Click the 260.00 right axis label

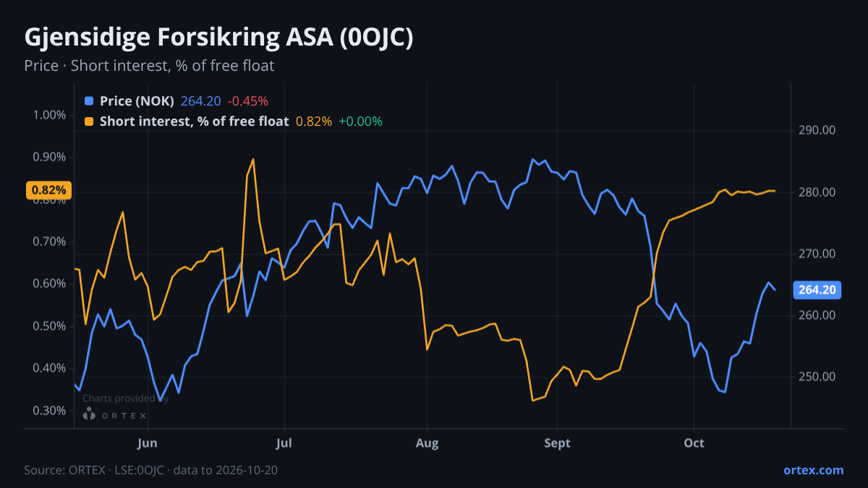tap(819, 315)
